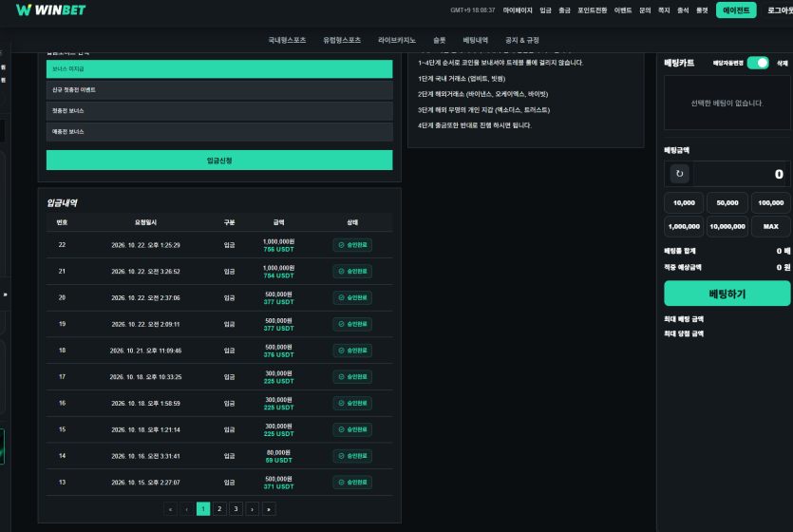The height and width of the screenshot is (532, 793).
Task: Open 쪽지 messages in the top menu
Action: click(664, 10)
